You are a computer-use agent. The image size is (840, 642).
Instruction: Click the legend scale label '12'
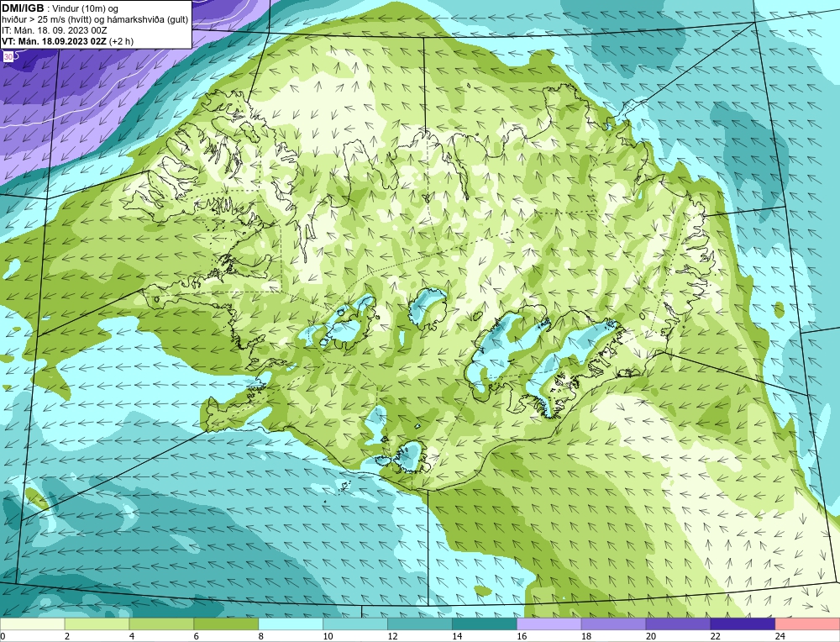click(x=392, y=636)
